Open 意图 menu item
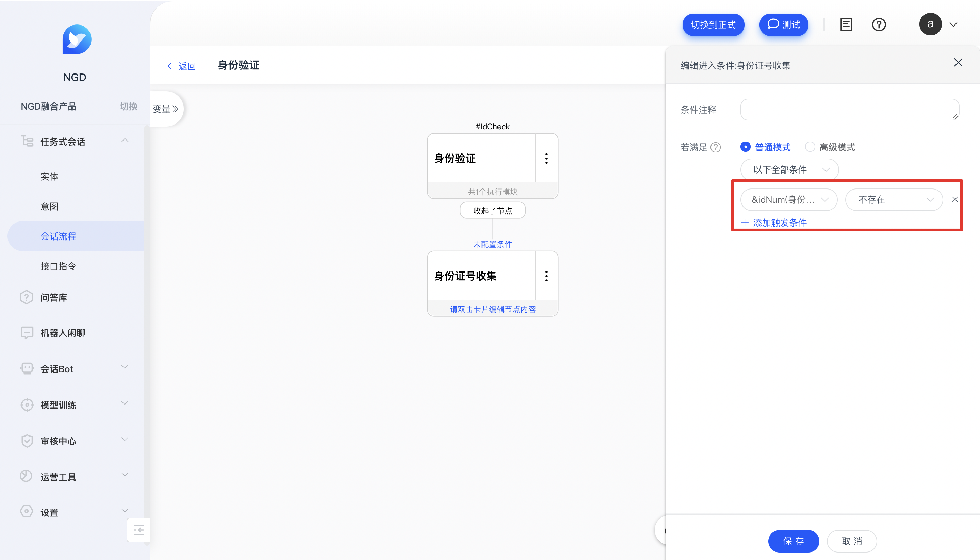 (49, 206)
